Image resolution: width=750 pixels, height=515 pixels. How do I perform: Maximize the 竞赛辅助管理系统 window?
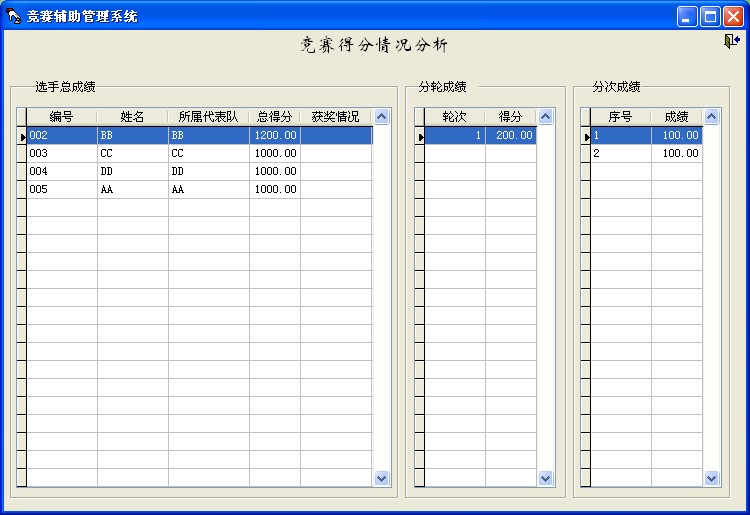coord(710,17)
